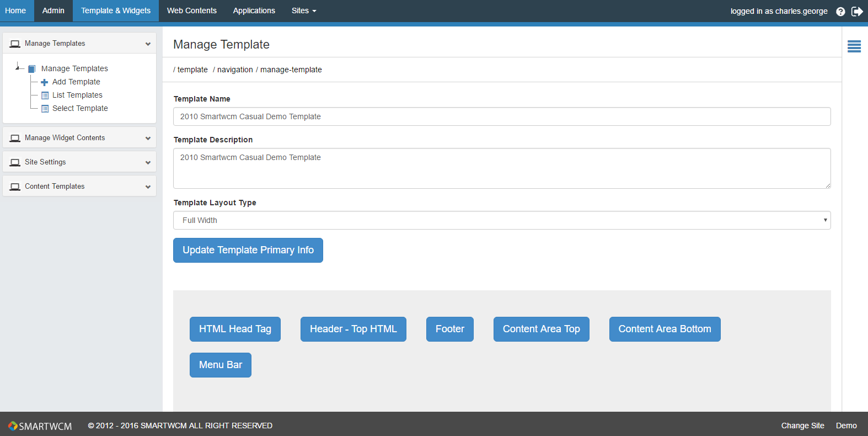Viewport: 868px width, 436px height.
Task: Click the Menu Bar button
Action: 221,365
